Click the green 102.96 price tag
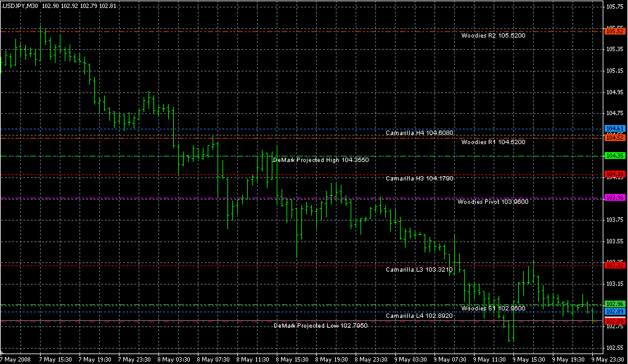628x364 pixels. click(615, 304)
